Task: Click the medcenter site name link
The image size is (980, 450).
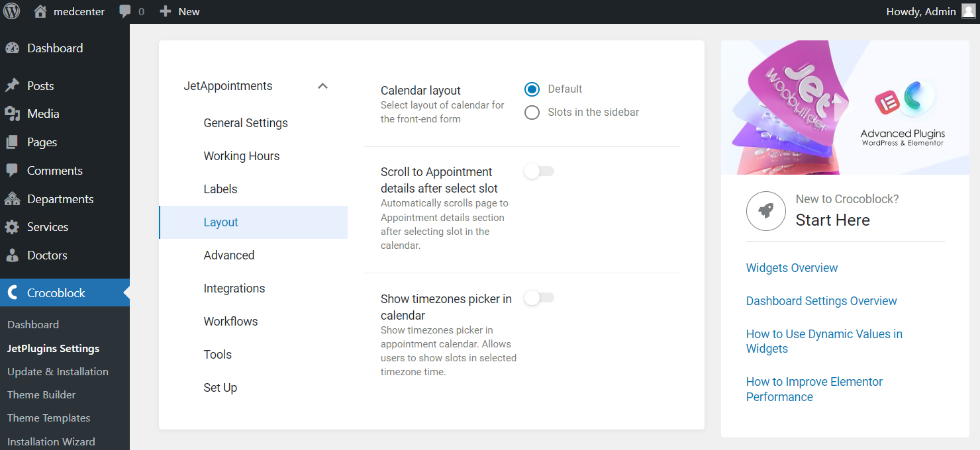Action: tap(79, 11)
